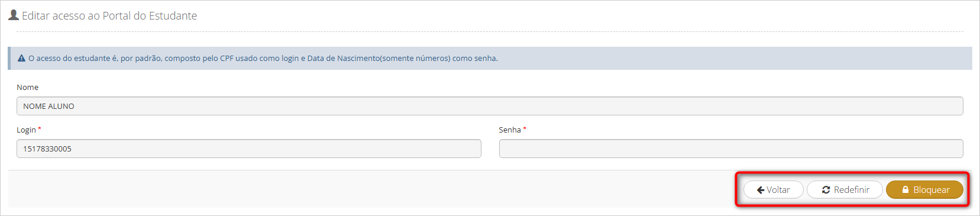The height and width of the screenshot is (216, 980).
Task: Click the red required asterisk beside Login
Action: [40, 128]
